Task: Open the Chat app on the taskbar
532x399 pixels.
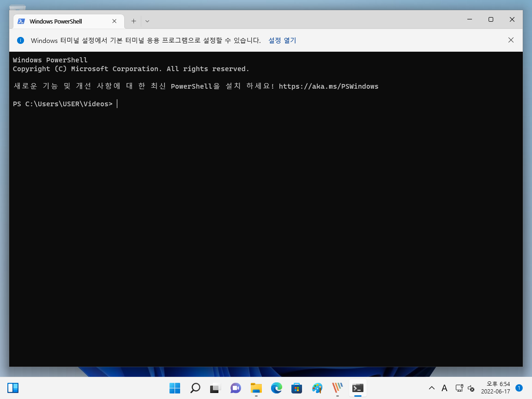Action: coord(236,388)
